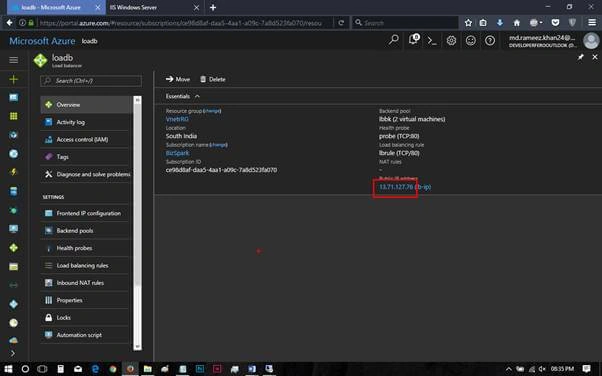602x376 pixels.
Task: Click the Firefox URL address bar
Action: 180,23
